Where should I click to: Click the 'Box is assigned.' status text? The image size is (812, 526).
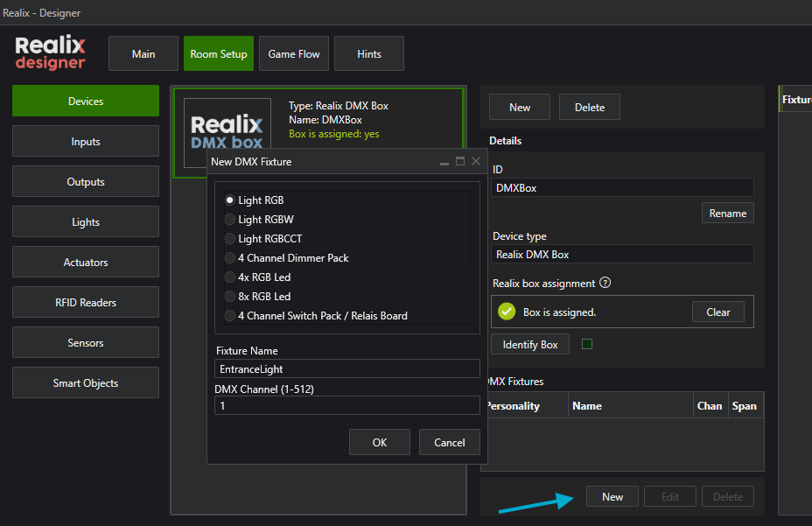click(559, 312)
